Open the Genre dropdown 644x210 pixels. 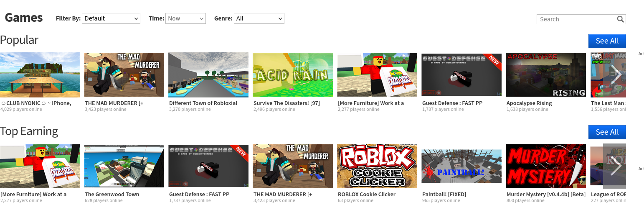tap(259, 18)
